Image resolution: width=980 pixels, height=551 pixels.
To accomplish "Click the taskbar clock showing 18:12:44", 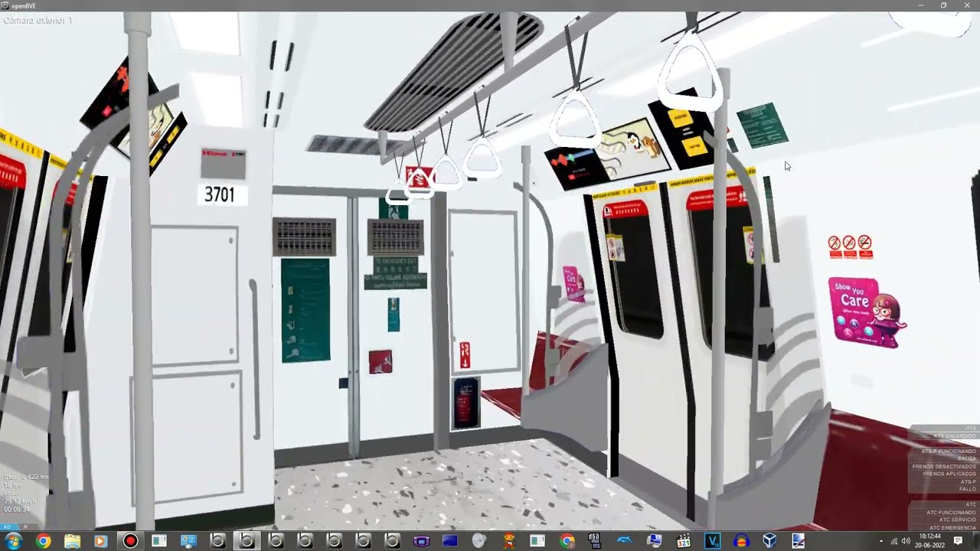I will [930, 541].
